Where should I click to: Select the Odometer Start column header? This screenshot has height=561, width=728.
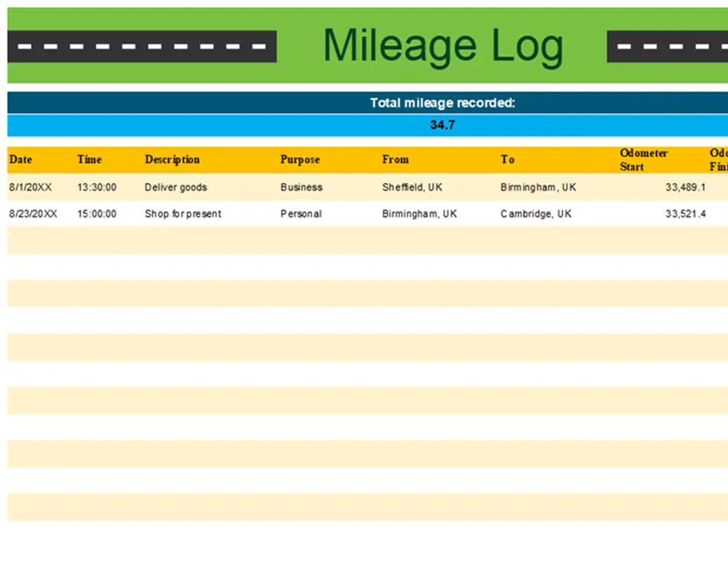click(x=643, y=160)
